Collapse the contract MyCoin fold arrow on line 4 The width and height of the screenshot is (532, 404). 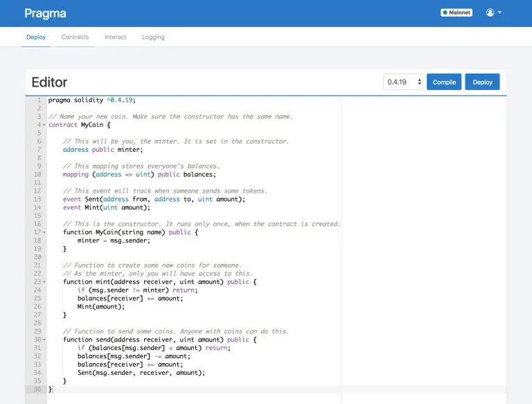(x=44, y=125)
